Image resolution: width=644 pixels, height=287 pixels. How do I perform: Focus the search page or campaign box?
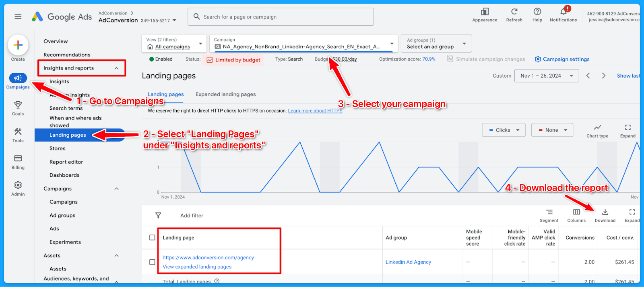[281, 16]
